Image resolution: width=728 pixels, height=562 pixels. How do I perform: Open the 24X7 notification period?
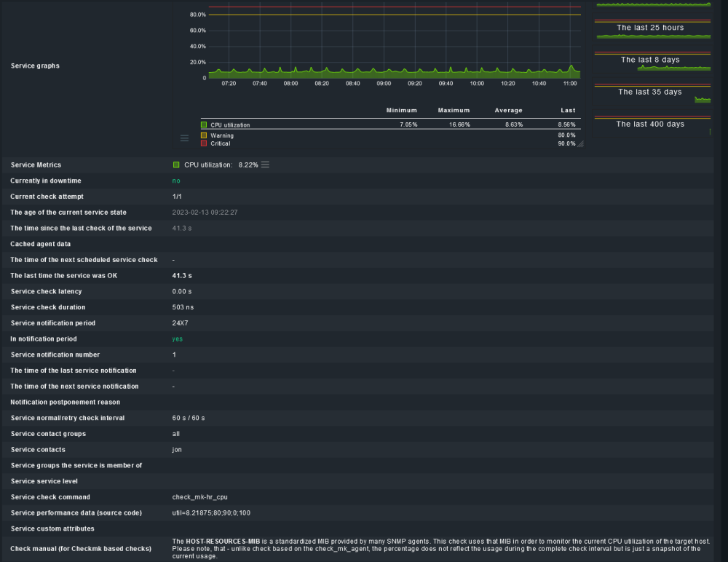[x=180, y=322]
